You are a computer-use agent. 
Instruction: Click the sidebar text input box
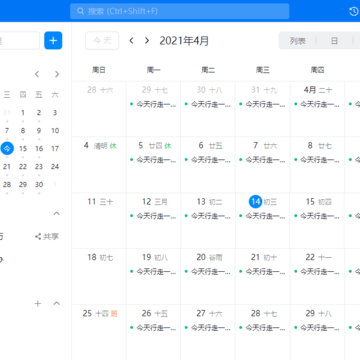point(19,41)
